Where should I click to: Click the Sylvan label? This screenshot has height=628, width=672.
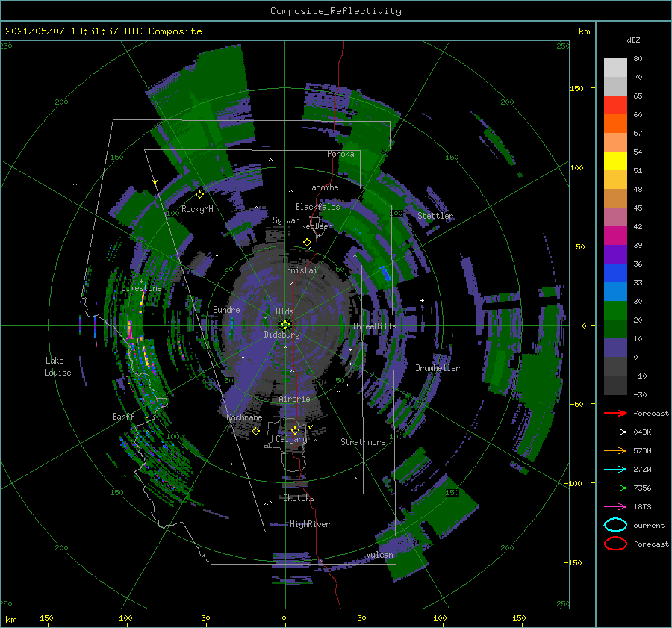[286, 220]
